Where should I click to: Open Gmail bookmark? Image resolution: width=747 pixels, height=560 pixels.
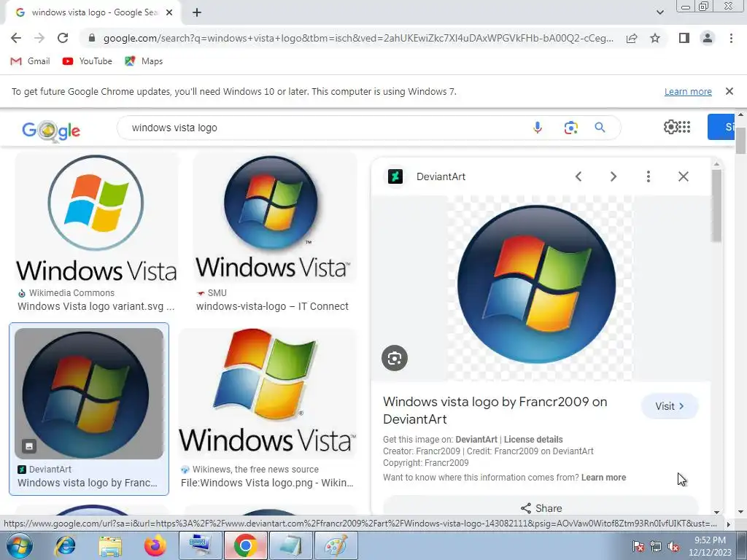(x=31, y=61)
